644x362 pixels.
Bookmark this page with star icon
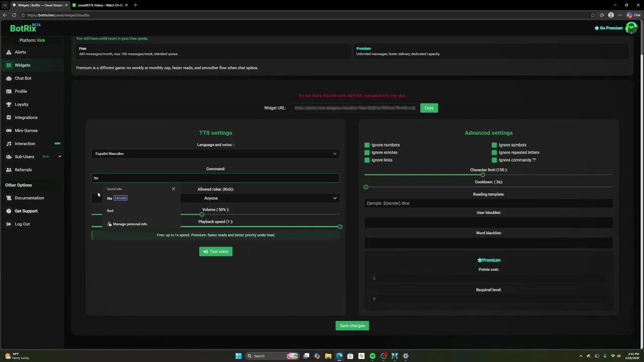click(593, 15)
